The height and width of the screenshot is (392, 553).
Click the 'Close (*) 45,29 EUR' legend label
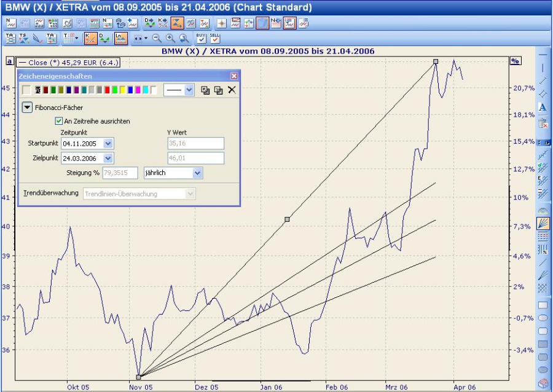(x=68, y=63)
